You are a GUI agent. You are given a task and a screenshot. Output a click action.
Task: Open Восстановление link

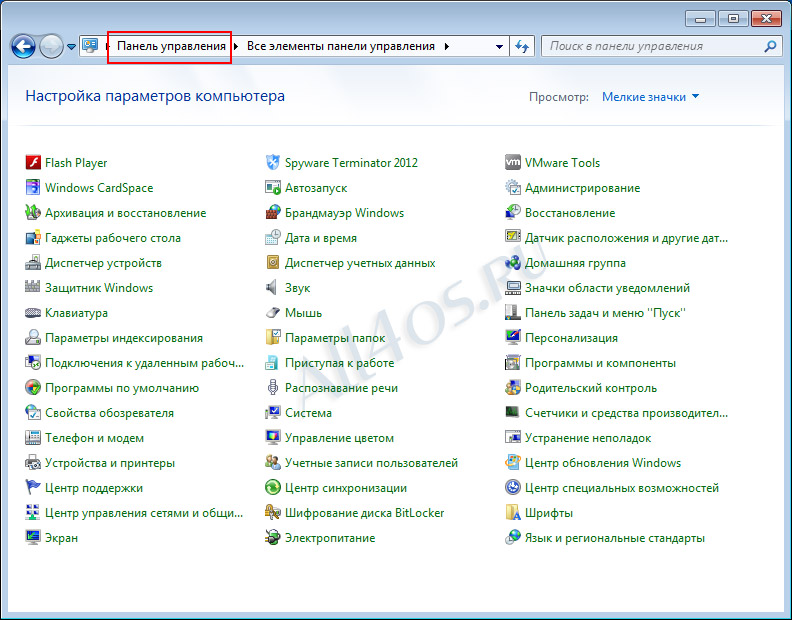pyautogui.click(x=570, y=213)
